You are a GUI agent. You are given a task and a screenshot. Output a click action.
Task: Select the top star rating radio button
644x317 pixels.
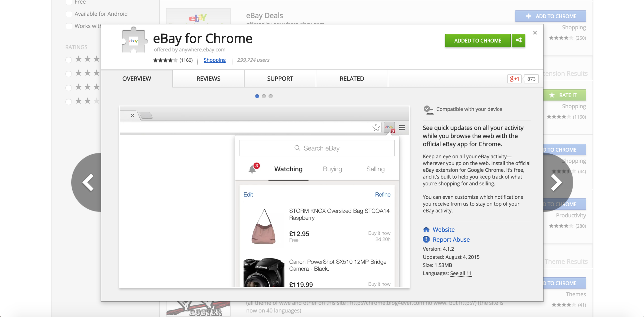tap(68, 60)
